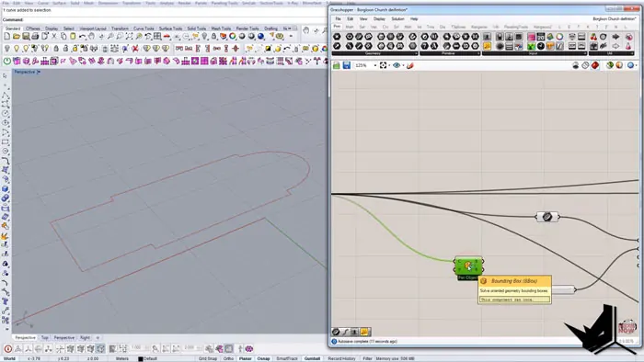Viewport: 644px width, 362px height.
Task: Click the calendar icon in Grasshopper Input panel
Action: tap(541, 37)
